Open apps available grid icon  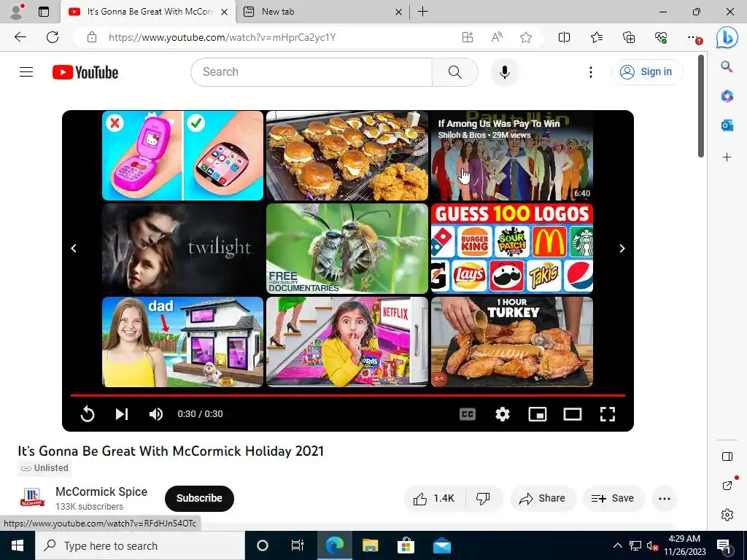pyautogui.click(x=468, y=37)
